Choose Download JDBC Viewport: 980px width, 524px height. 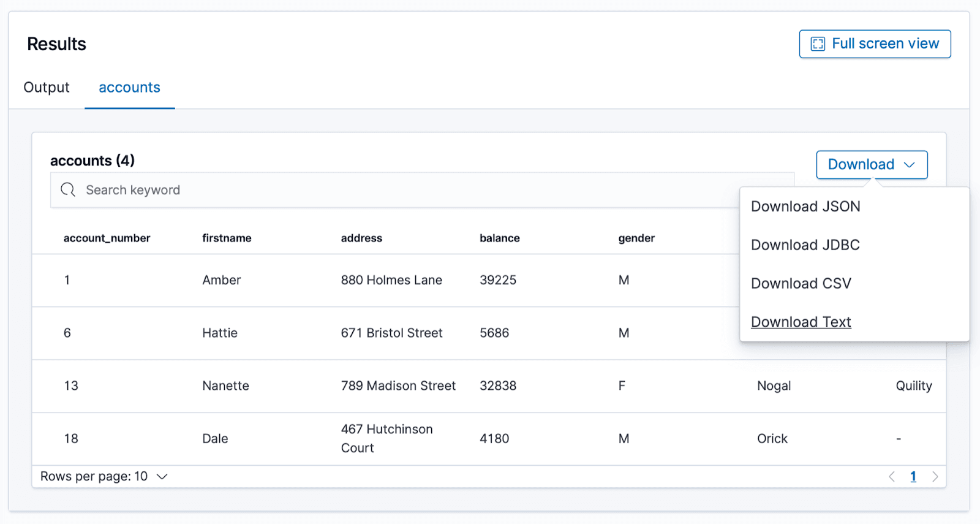805,245
